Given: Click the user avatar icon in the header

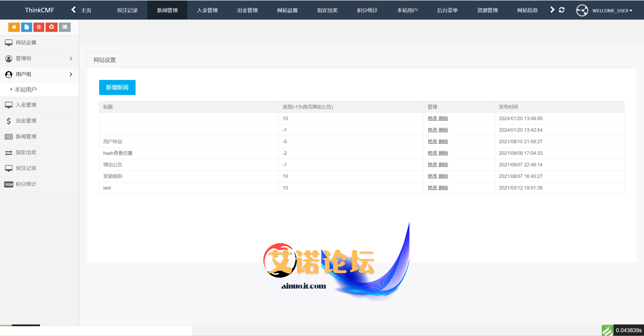Looking at the screenshot, I should pos(582,10).
